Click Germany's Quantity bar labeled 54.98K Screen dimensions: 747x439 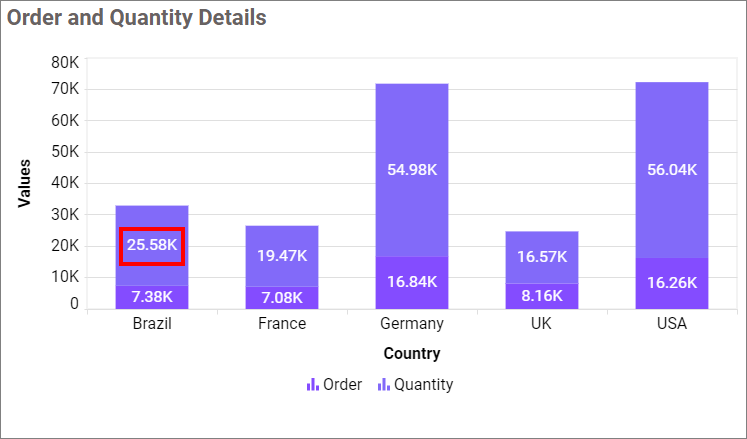click(412, 169)
